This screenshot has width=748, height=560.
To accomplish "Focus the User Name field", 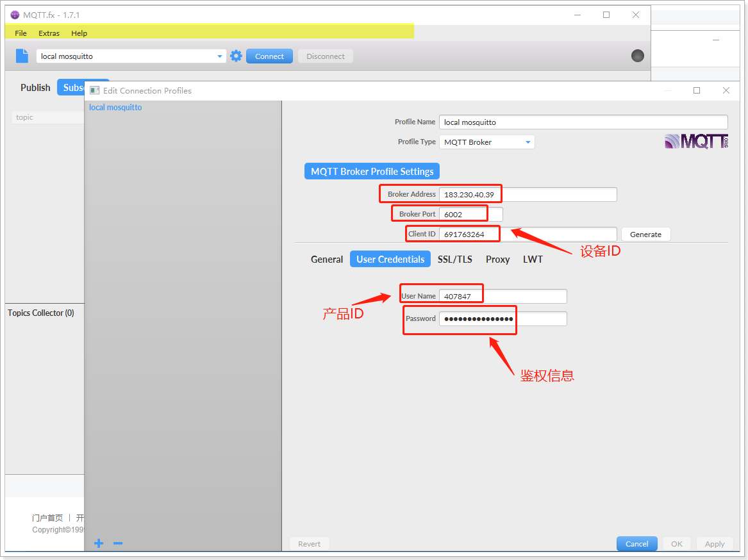I will tap(503, 296).
